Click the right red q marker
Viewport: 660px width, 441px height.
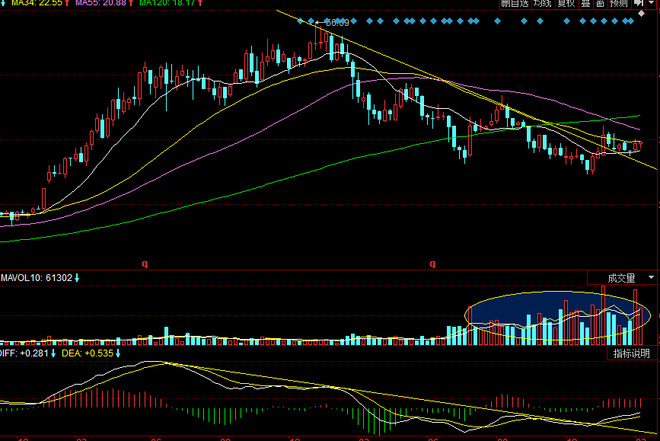432,264
